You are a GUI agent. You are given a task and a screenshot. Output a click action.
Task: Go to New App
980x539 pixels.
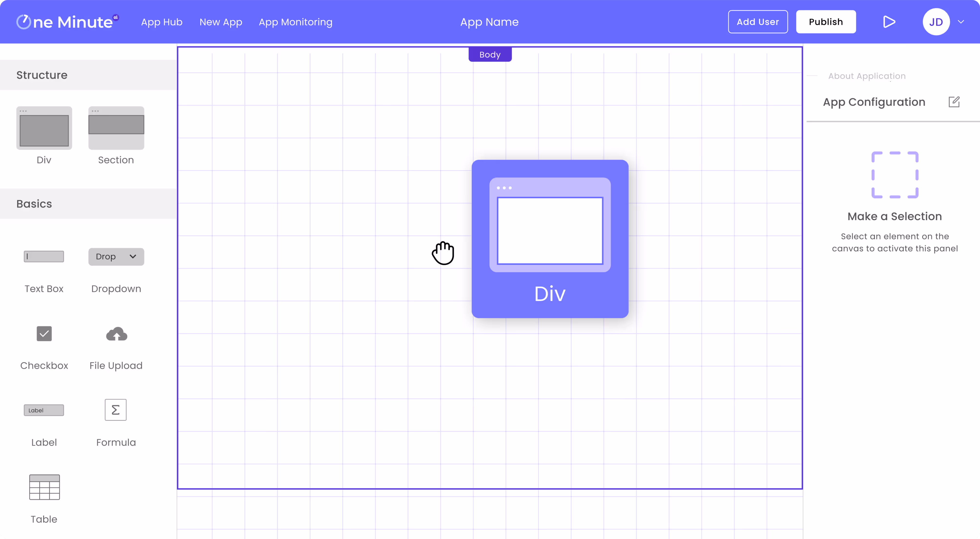click(x=221, y=22)
